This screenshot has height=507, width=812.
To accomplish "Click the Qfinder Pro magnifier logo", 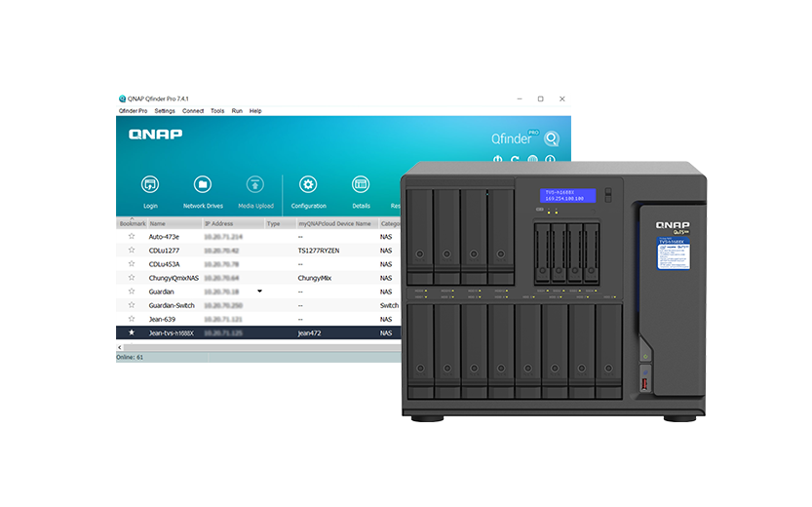I will [x=552, y=138].
